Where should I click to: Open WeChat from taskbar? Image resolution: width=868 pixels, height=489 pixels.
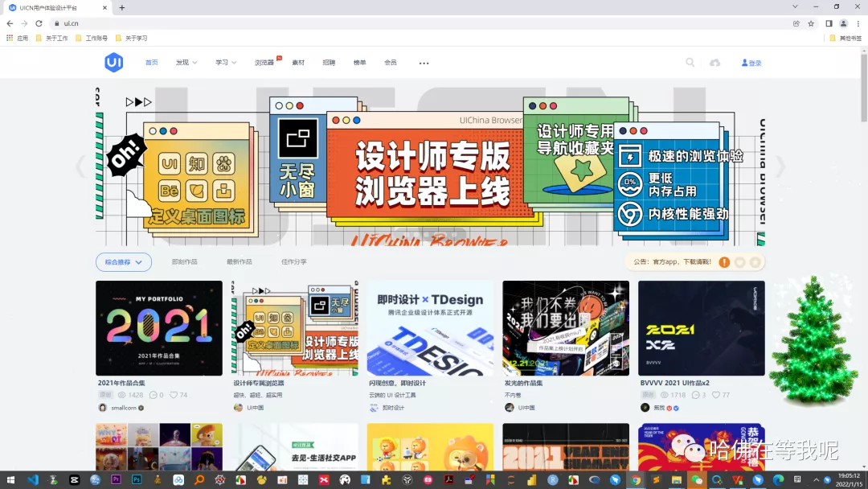click(697, 480)
